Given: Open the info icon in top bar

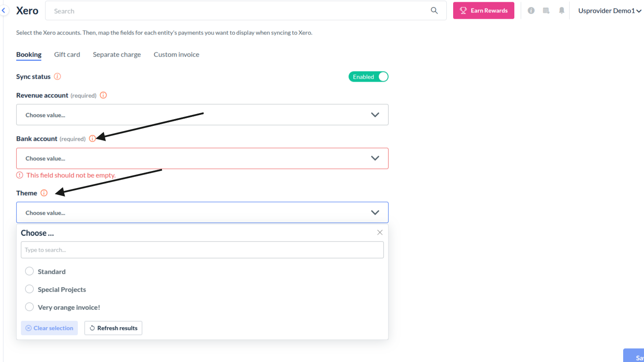Looking at the screenshot, I should pyautogui.click(x=531, y=11).
